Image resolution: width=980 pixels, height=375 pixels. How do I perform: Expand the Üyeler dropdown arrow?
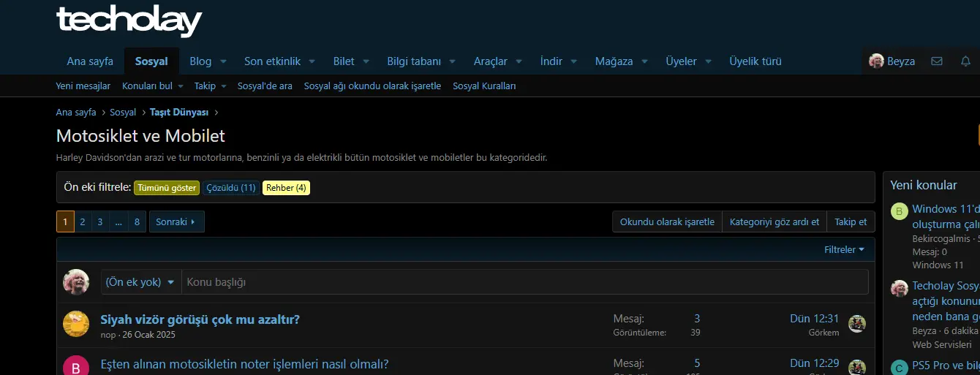[708, 61]
